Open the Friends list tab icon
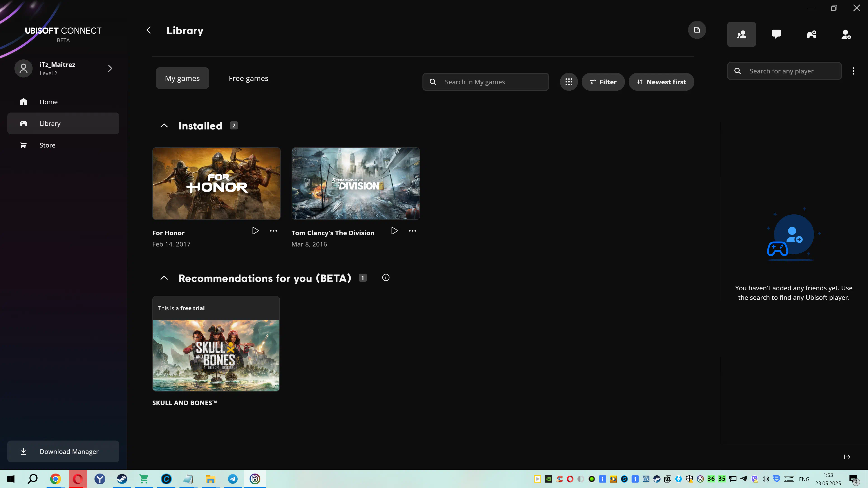 [x=741, y=34]
